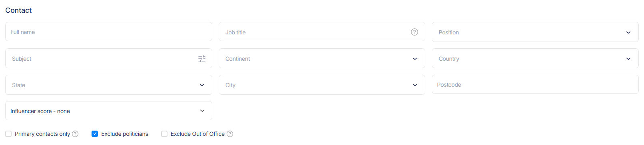Screen dimensions: 644x145
Task: Click the Job title help icon
Action: 415,32
